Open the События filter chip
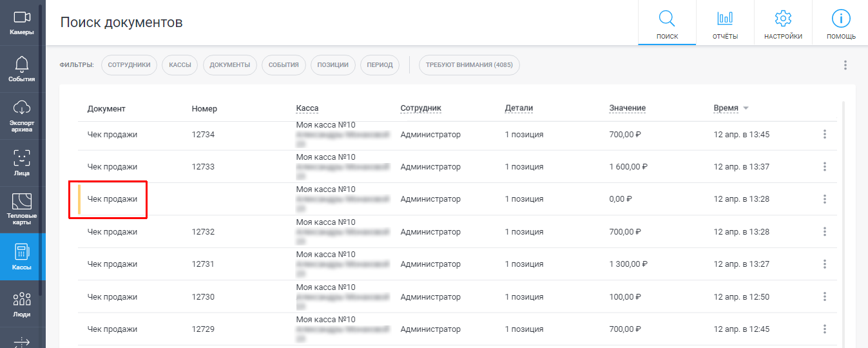 coord(284,65)
